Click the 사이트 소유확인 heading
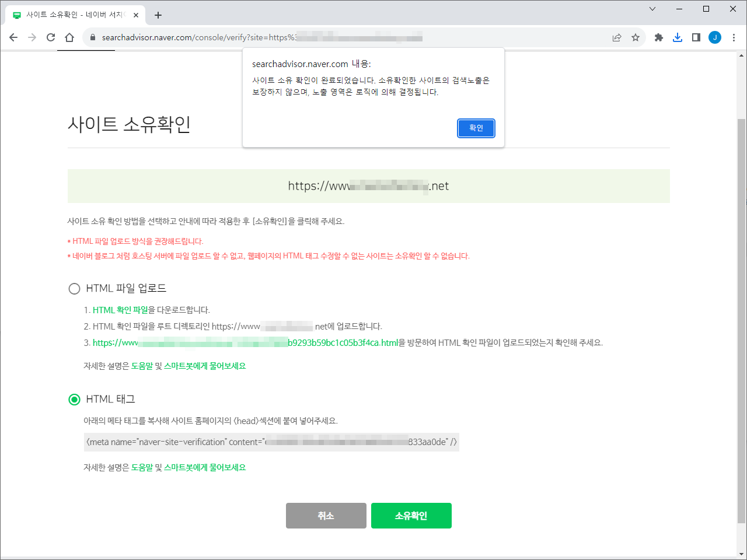 coord(129,124)
